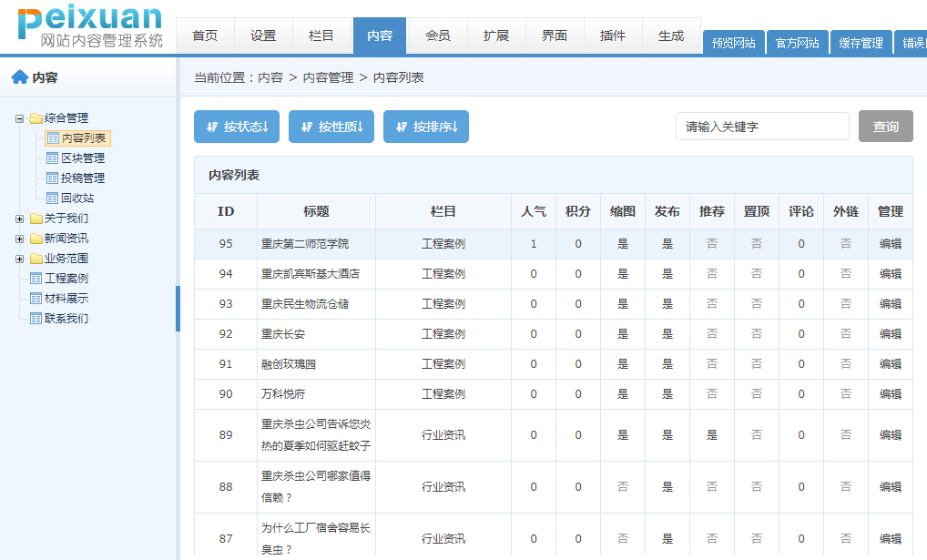Click the 区块管理 icon in sidebar tree
927x560 pixels.
pos(53,158)
